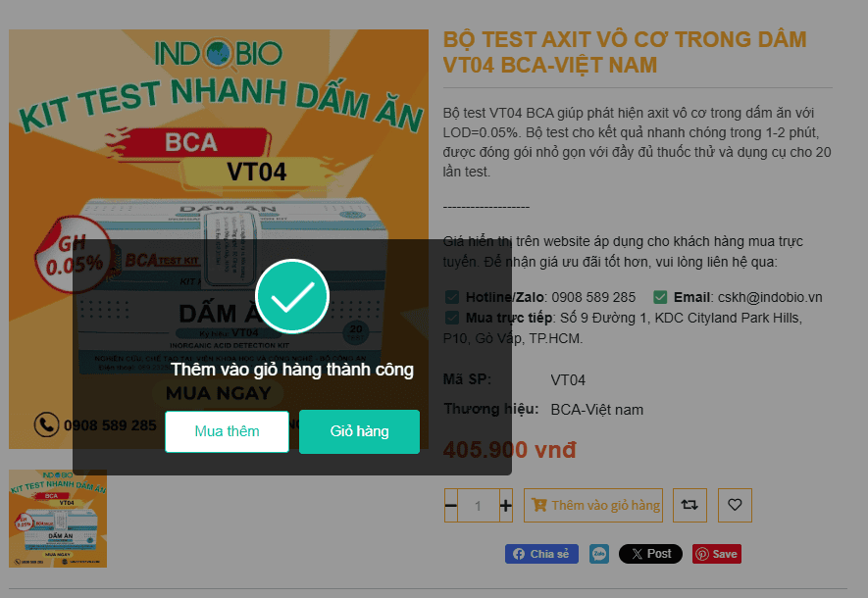Click the green success checkmark circle
The image size is (868, 598).
[292, 296]
